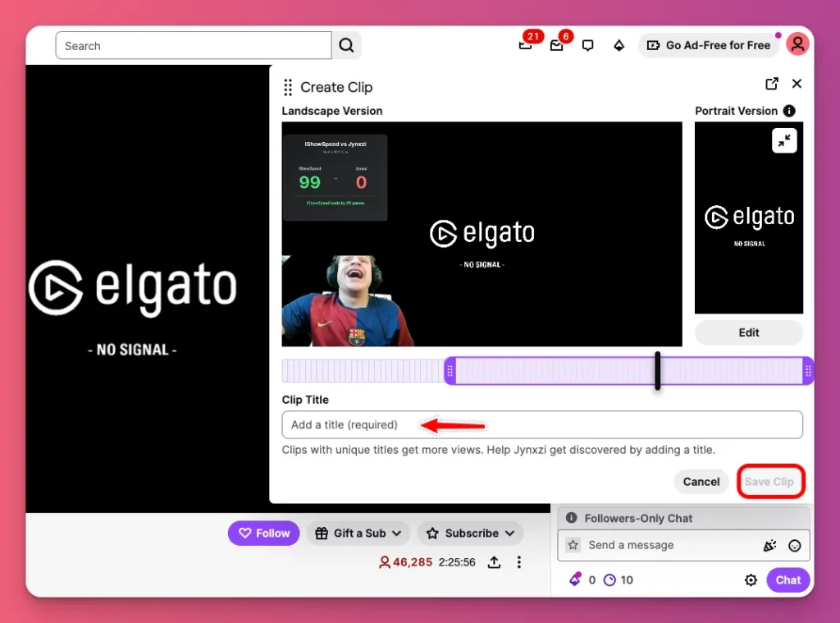Click Go Ad-Free for Free

click(x=708, y=45)
